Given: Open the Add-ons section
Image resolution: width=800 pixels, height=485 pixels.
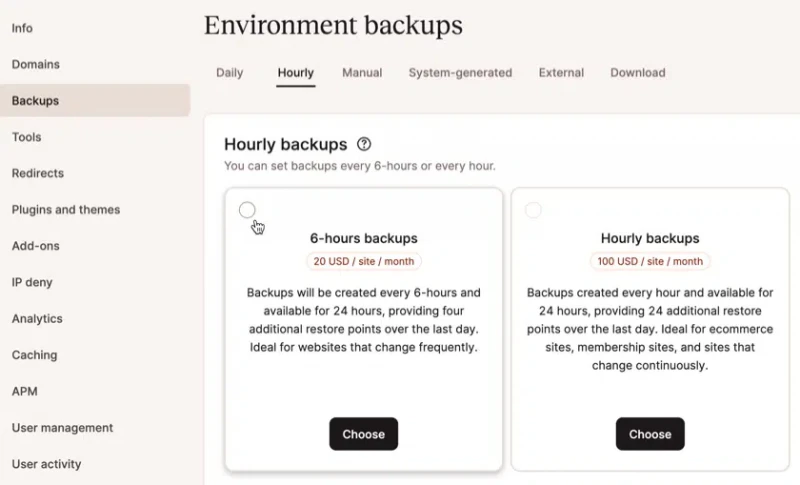Looking at the screenshot, I should pos(36,246).
